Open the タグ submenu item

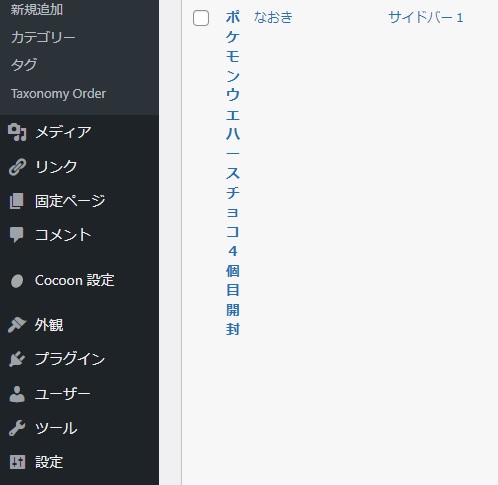pos(24,64)
